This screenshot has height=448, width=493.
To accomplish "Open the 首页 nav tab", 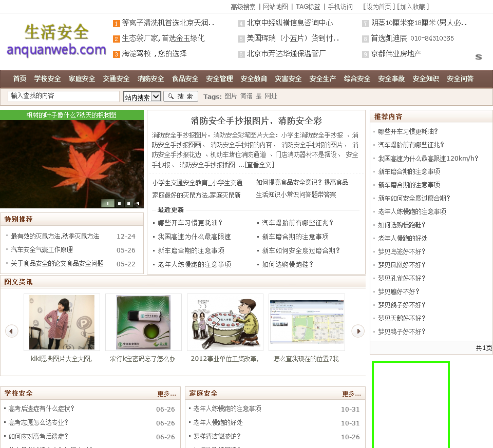I will (20, 79).
